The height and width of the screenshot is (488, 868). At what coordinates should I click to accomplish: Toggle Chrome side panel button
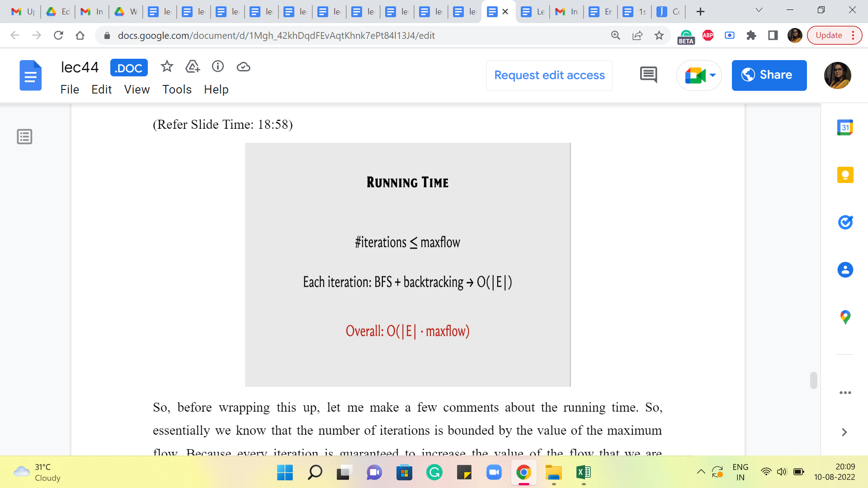pos(773,35)
